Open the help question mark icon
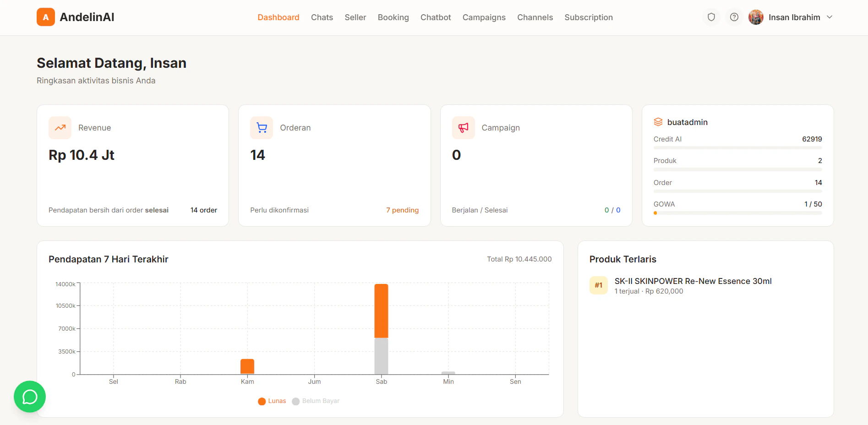 (x=734, y=17)
